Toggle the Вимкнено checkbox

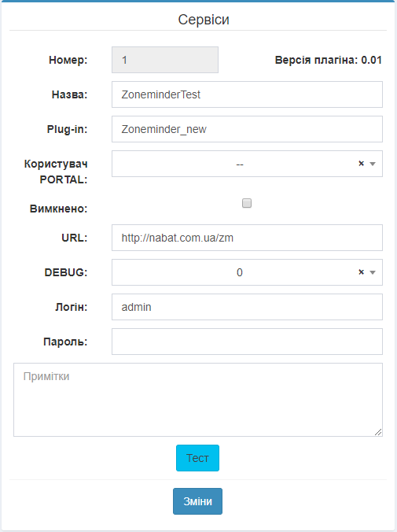(247, 203)
